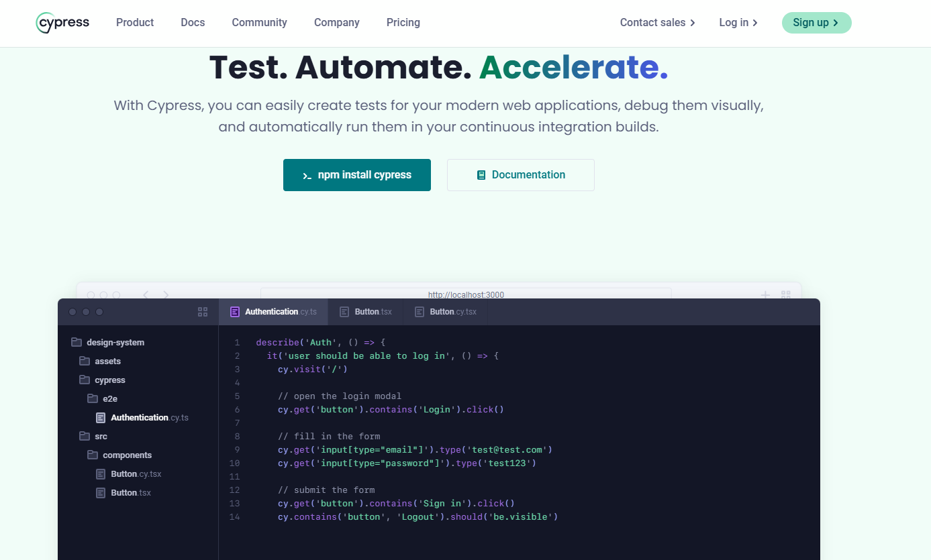Screen dimensions: 931x560
Task: Collapse the e2e folder
Action: 102,398
